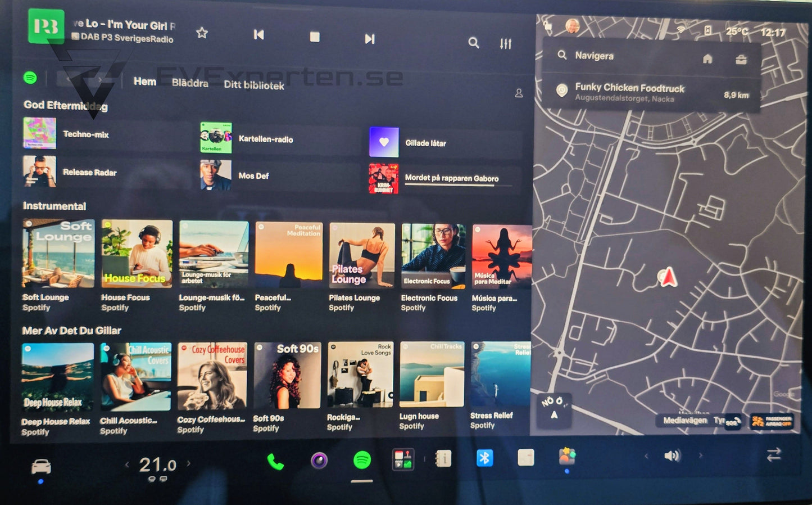Open the Electronic Focus playlist cover
The width and height of the screenshot is (812, 505).
433,256
